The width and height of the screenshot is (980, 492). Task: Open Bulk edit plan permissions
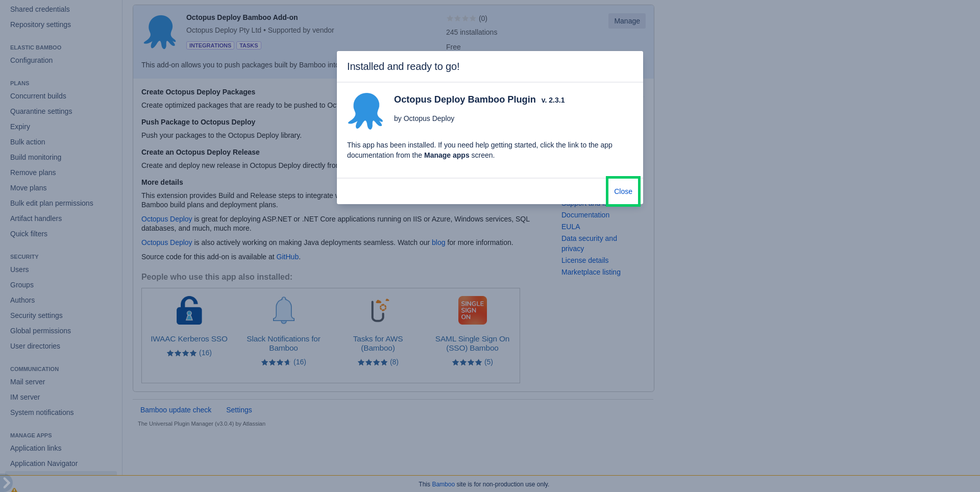click(x=52, y=203)
